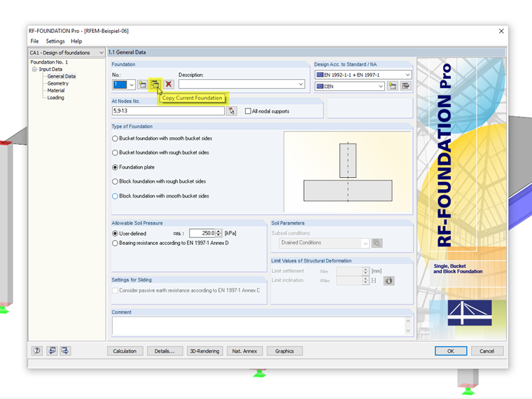Click the disabled soil parameters library icon
The image size is (532, 399).
(x=377, y=243)
